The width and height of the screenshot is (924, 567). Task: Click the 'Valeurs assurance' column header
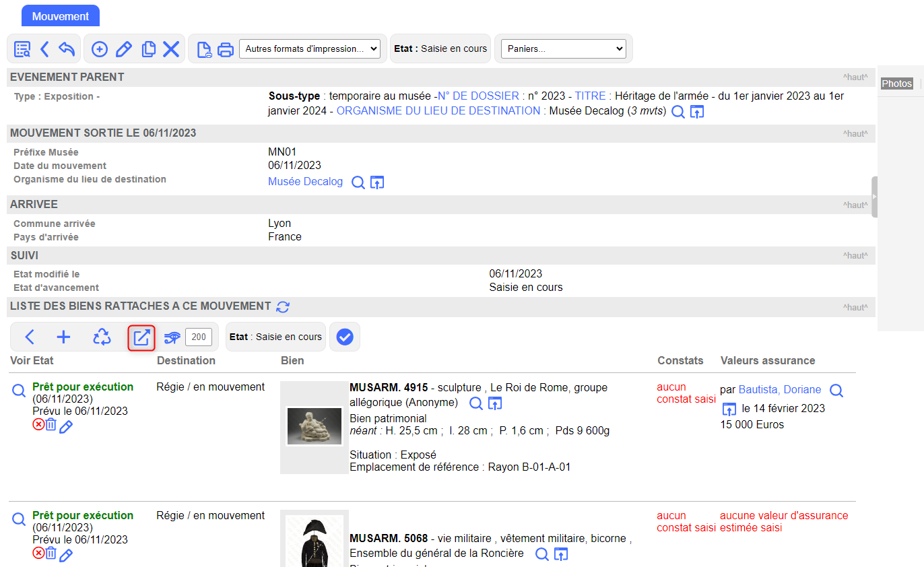pos(768,361)
